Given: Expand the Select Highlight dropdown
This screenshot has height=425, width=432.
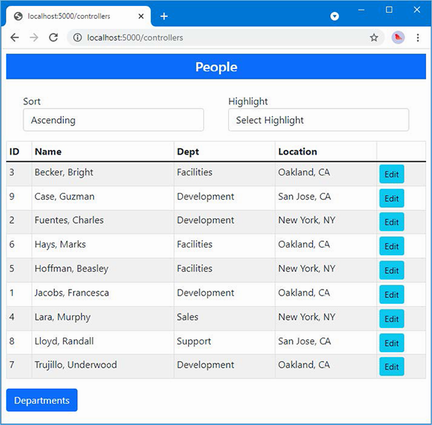Looking at the screenshot, I should pos(318,120).
